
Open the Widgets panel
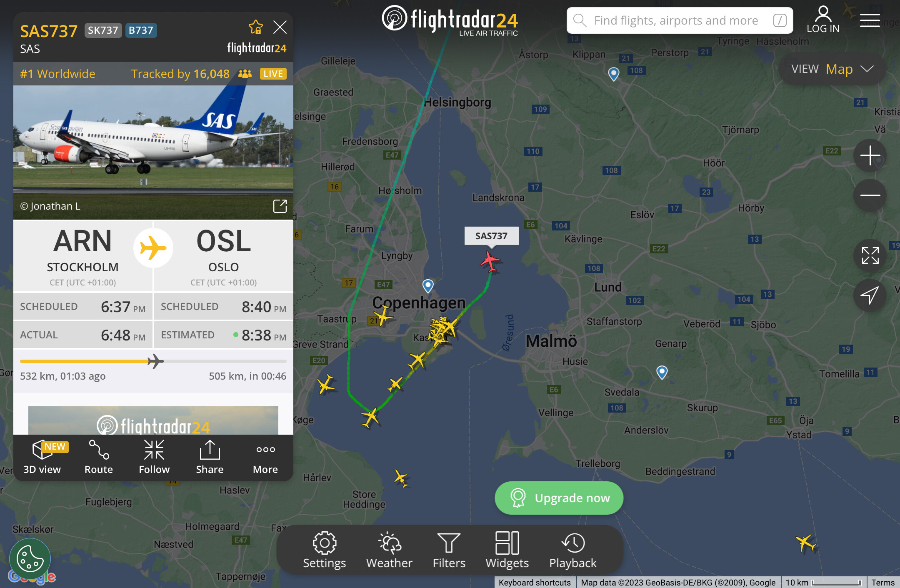[x=507, y=550]
